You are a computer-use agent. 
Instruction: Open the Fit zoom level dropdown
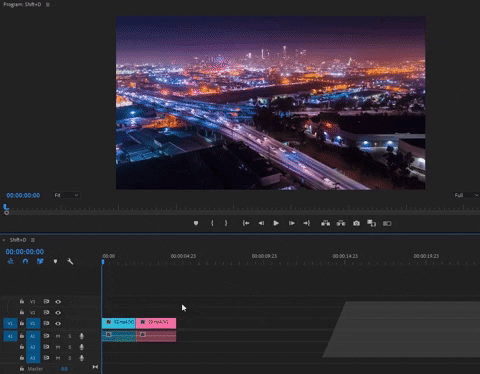[66, 195]
